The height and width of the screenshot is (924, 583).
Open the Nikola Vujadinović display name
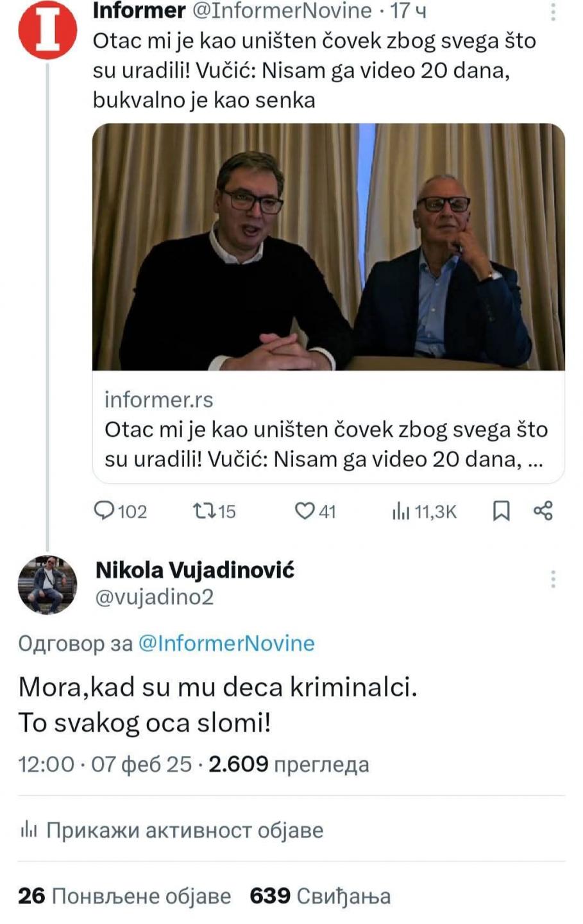[x=195, y=570]
